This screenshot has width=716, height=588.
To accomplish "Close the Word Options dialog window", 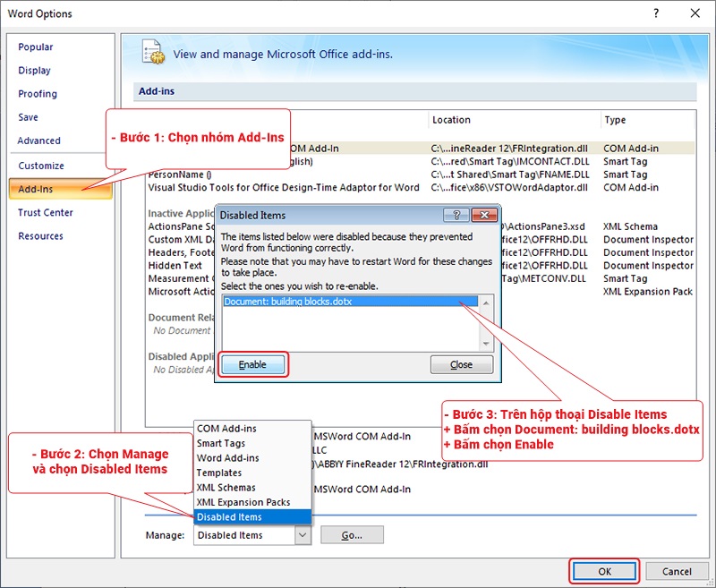I will tap(695, 13).
